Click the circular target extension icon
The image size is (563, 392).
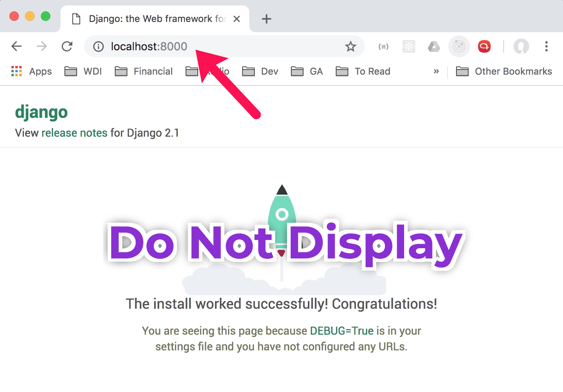tap(459, 47)
